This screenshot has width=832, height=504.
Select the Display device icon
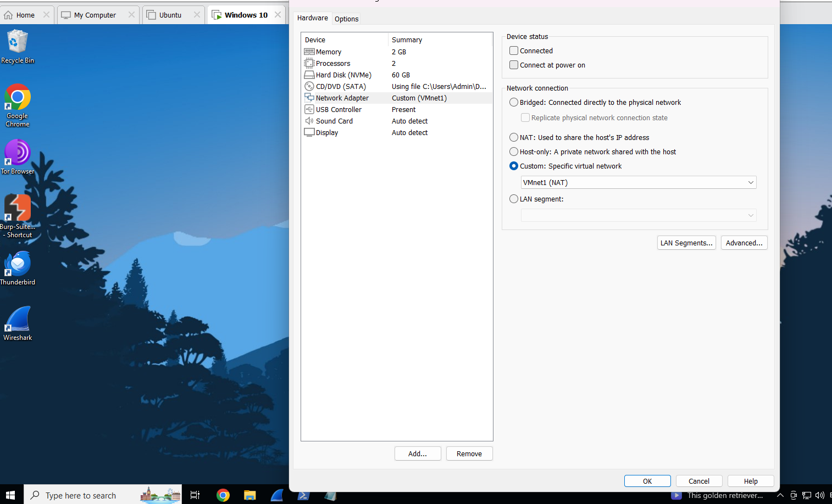pyautogui.click(x=309, y=132)
